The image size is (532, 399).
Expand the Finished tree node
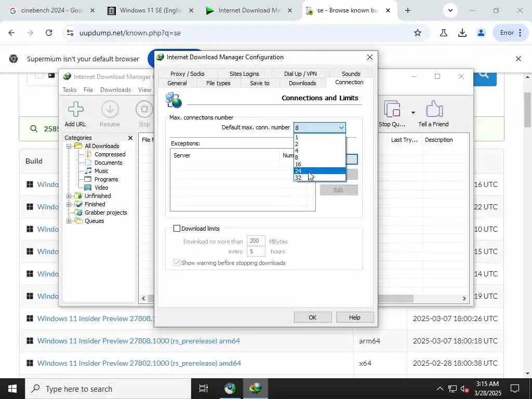point(69,204)
